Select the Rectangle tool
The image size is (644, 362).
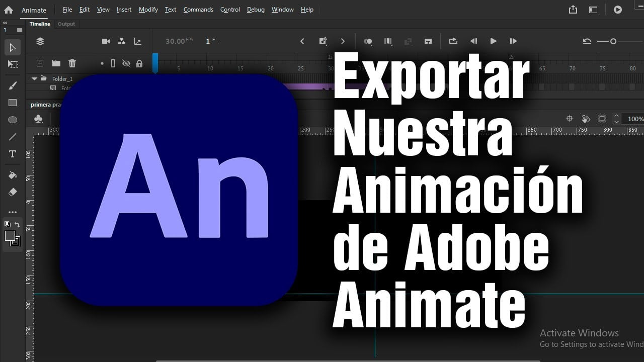[x=13, y=103]
